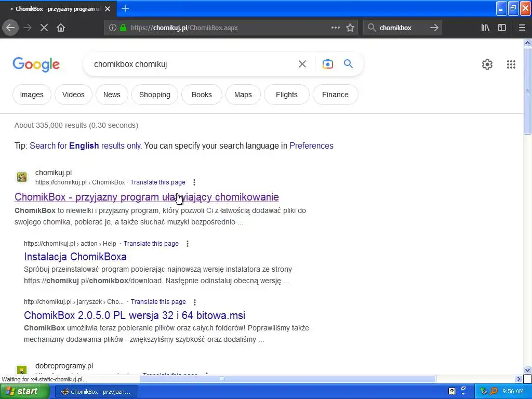Click the browser address bar URL
Viewport: 532px width, 399px height.
[184, 28]
